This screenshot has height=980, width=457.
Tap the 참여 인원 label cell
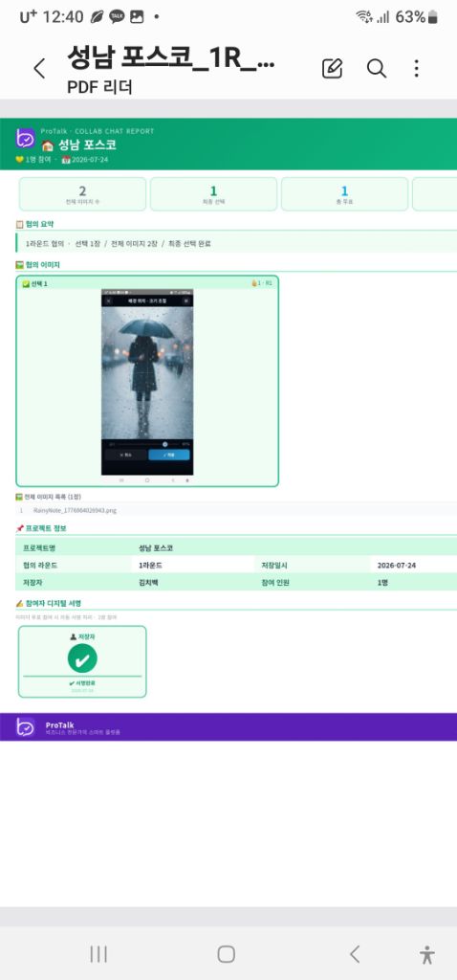click(x=276, y=582)
